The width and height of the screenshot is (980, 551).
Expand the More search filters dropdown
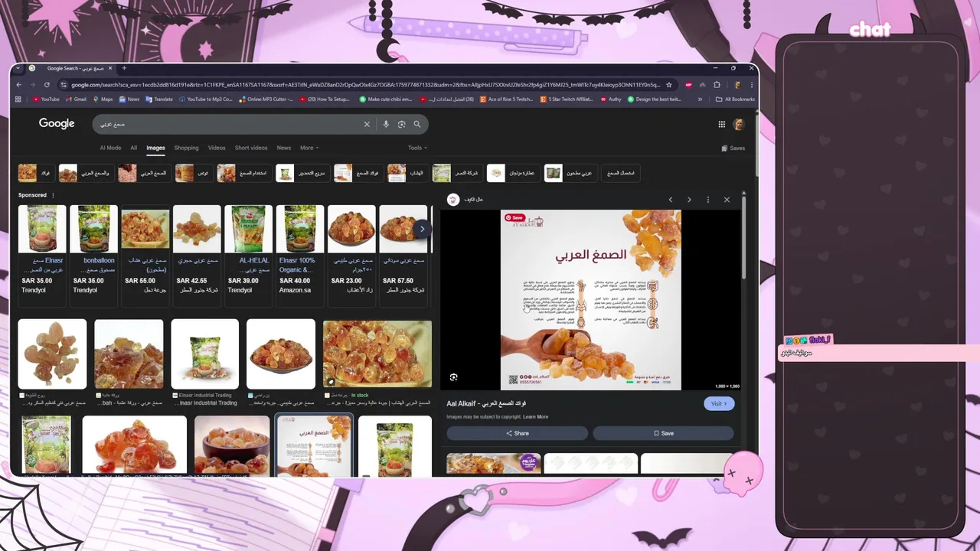click(309, 148)
